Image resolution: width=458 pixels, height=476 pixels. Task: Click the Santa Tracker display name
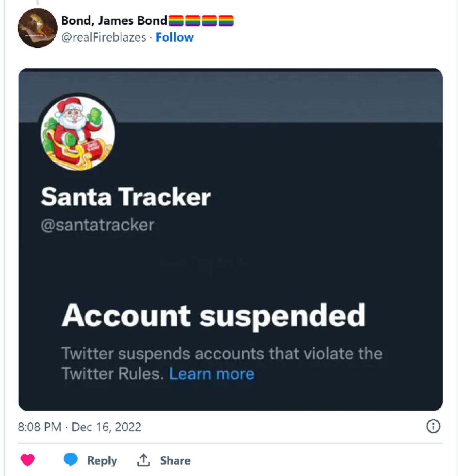coord(126,197)
